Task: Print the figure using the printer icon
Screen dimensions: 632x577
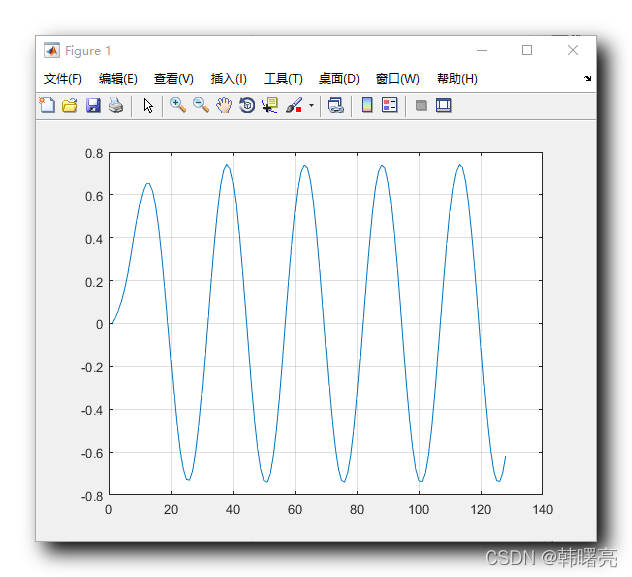Action: click(116, 106)
